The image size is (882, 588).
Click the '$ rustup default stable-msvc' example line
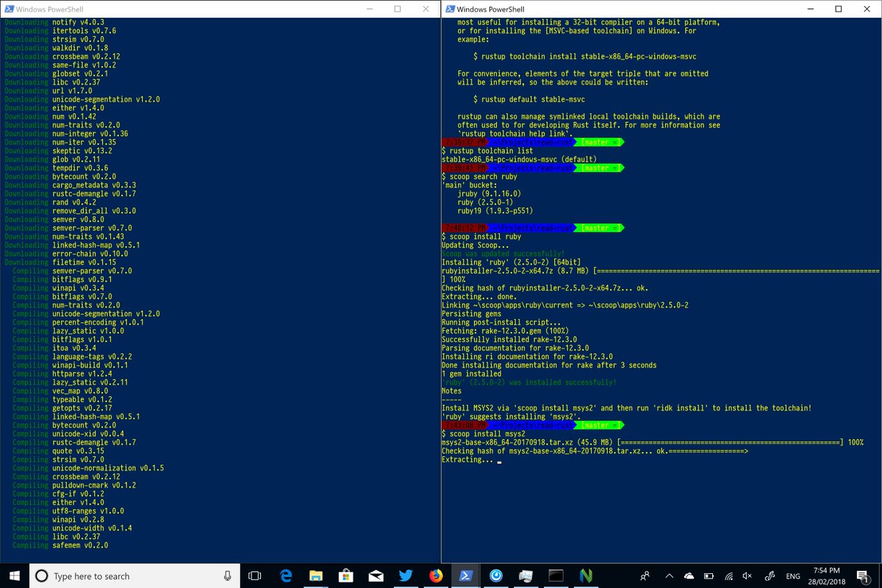529,99
